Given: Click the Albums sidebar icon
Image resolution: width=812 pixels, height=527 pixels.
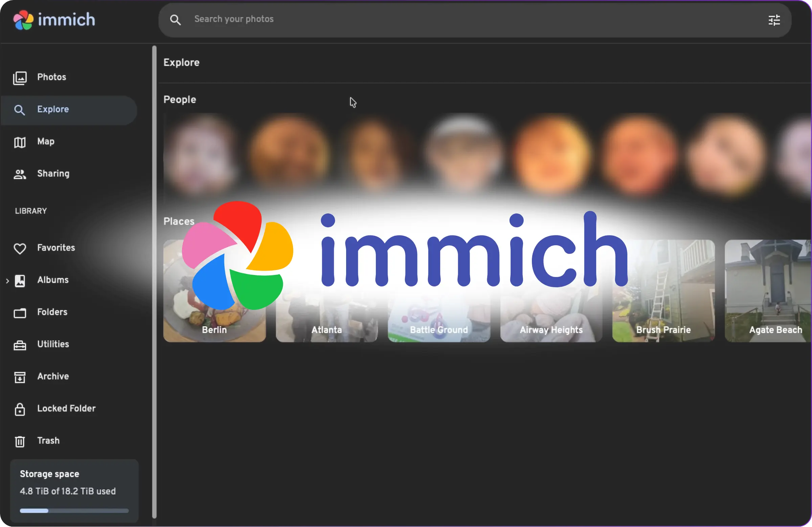Looking at the screenshot, I should [x=20, y=281].
